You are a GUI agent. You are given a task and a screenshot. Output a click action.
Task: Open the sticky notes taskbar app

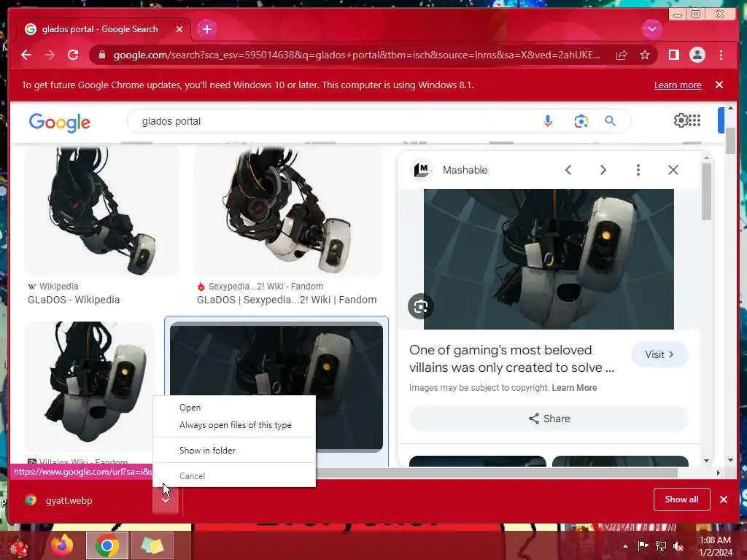(x=152, y=545)
